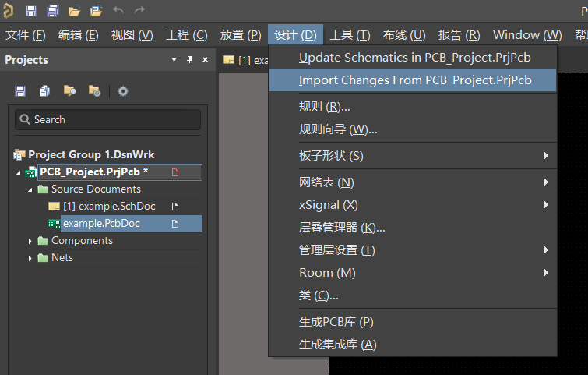588x375 pixels.
Task: Open the 视图 (V) menu
Action: (132, 35)
